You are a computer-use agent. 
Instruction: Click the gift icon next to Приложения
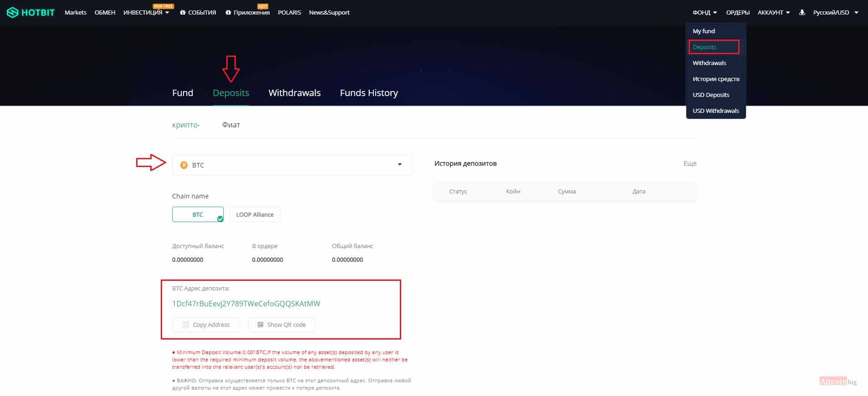pos(228,13)
